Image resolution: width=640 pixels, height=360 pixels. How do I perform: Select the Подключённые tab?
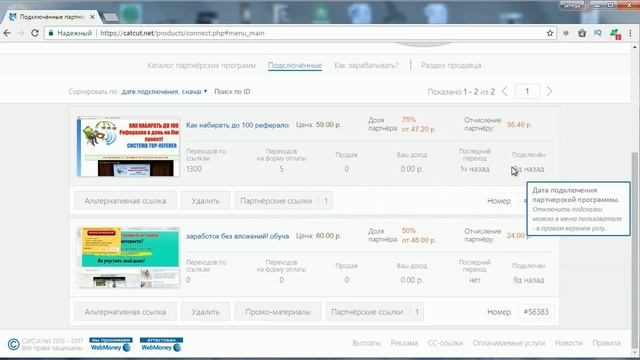pos(295,65)
